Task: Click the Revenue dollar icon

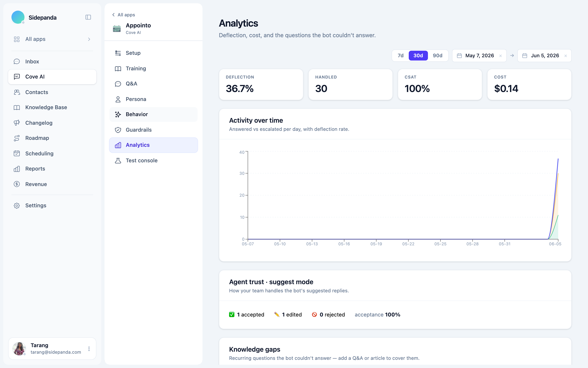Action: (17, 184)
